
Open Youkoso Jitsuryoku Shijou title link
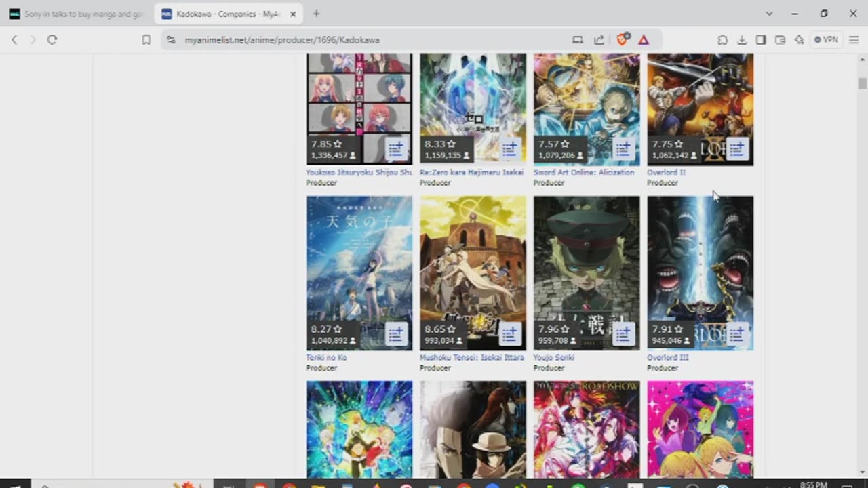coord(359,172)
